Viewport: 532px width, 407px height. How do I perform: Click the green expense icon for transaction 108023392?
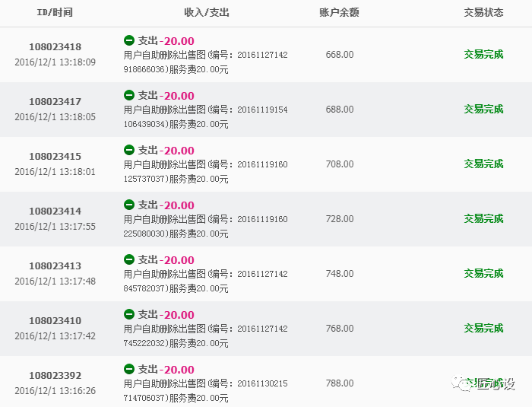(x=129, y=369)
